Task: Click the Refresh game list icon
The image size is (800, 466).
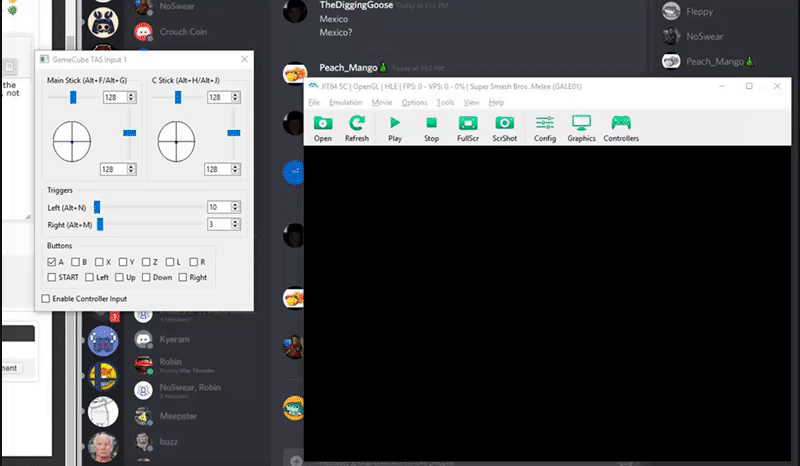Action: (357, 128)
